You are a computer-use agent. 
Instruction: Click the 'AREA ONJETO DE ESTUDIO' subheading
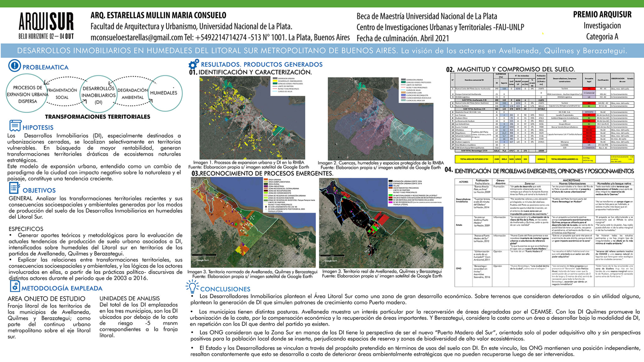46,299
